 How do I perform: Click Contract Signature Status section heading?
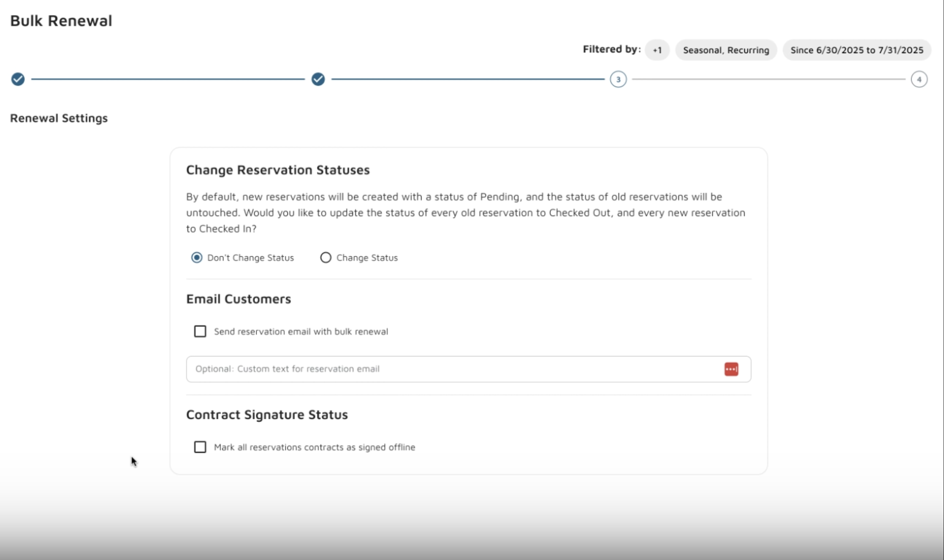(x=267, y=415)
